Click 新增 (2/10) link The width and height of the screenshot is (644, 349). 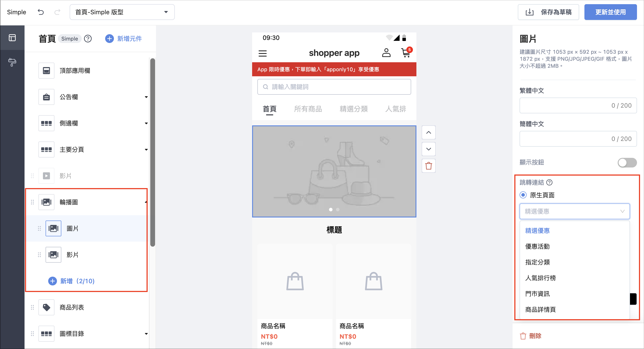[x=71, y=281]
